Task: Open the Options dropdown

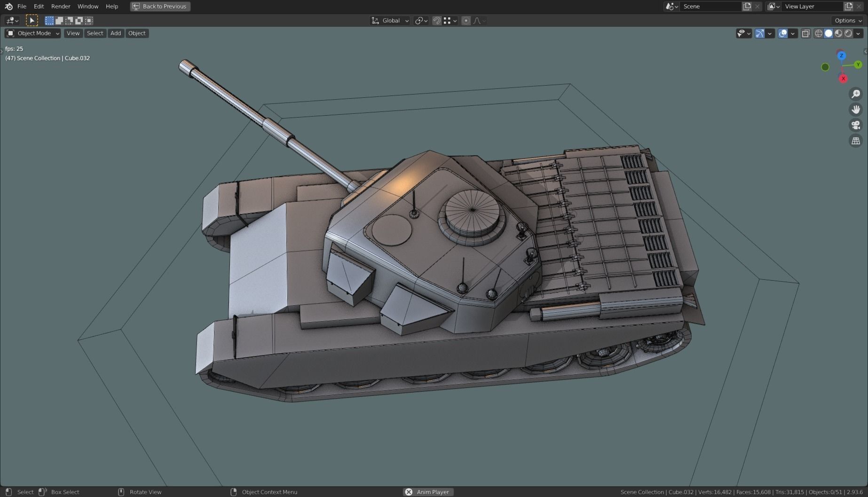Action: coord(848,20)
